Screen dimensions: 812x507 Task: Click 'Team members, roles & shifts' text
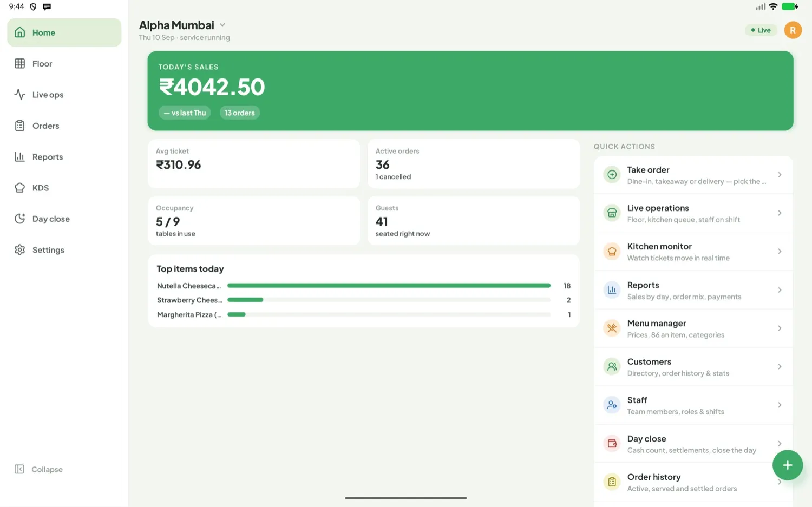click(676, 412)
